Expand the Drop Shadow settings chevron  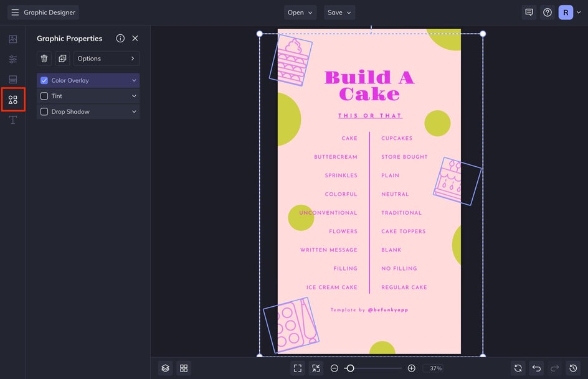pos(134,112)
